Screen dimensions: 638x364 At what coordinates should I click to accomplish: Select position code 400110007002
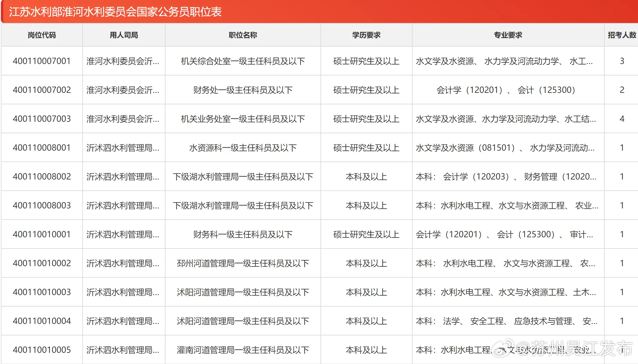point(42,90)
